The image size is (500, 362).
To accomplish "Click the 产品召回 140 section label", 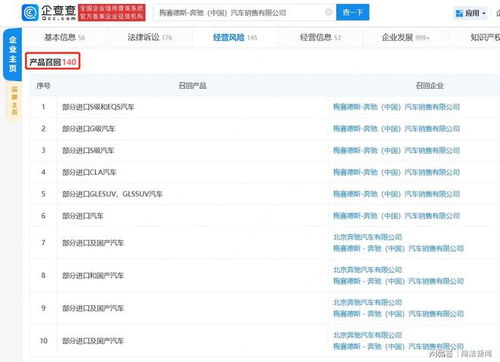I will point(53,62).
